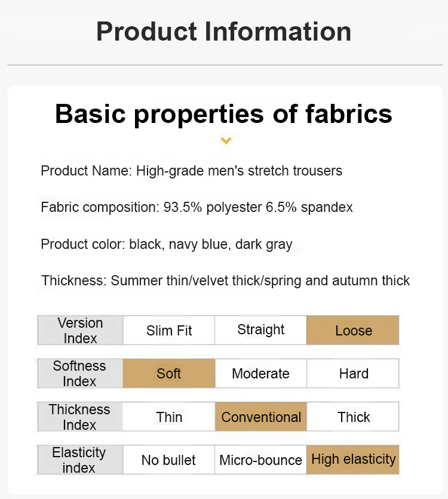Choose the highlighted Loose option
The image size is (448, 499).
pyautogui.click(x=353, y=331)
